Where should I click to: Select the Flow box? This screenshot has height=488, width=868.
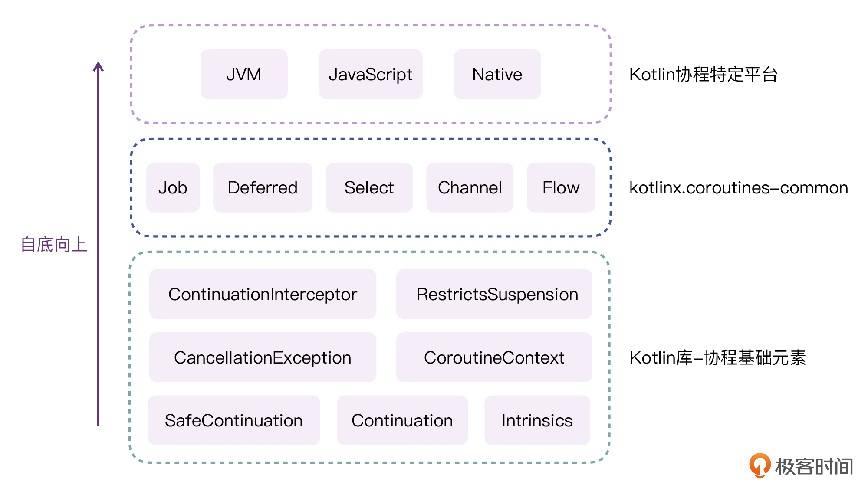[x=561, y=187]
